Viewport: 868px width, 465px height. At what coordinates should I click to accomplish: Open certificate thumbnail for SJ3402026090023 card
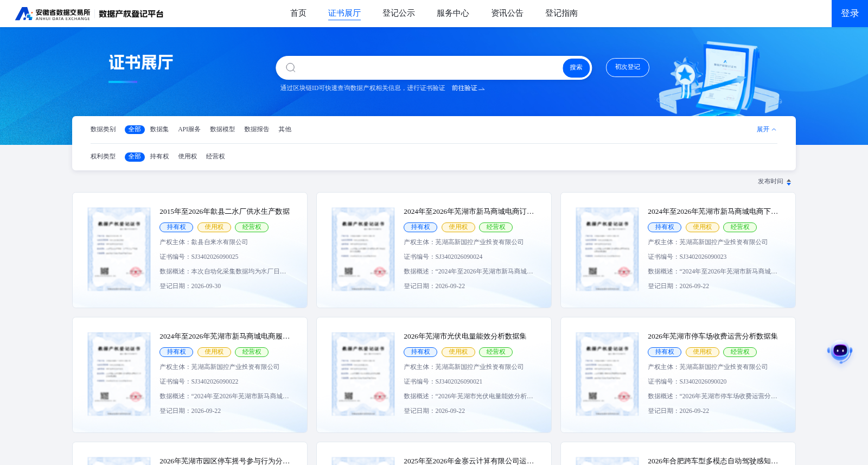[x=608, y=249]
